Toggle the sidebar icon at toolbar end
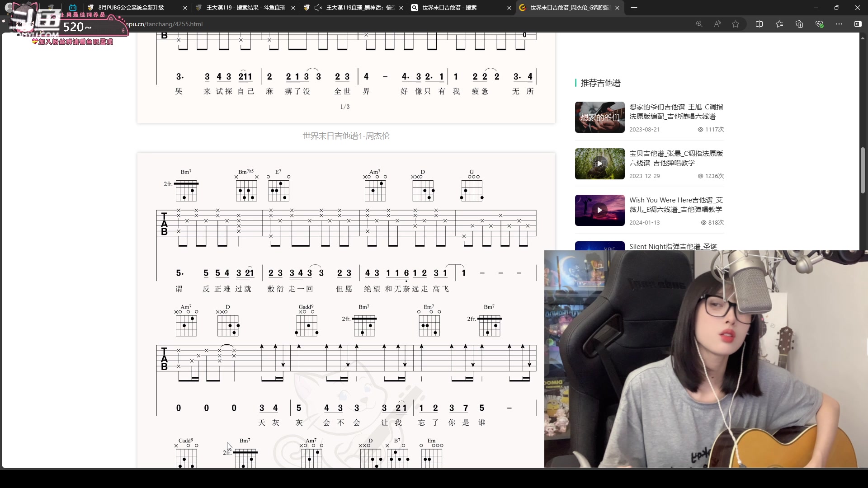868x488 pixels. (x=858, y=24)
